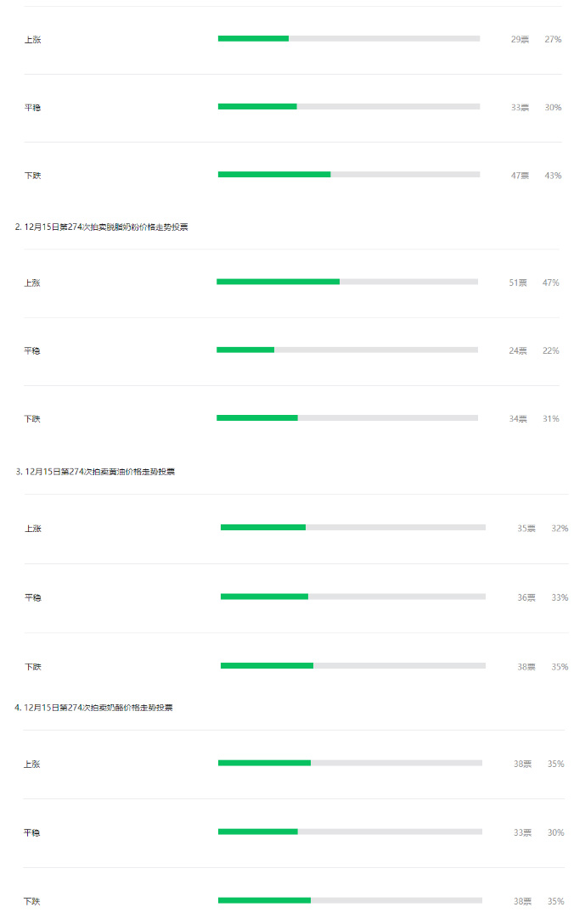Select 平稳 option in the 脱脂奶粉 poll

pos(32,350)
